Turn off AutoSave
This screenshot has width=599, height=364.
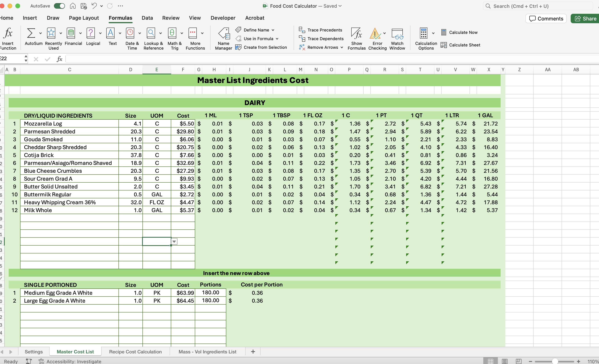59,6
